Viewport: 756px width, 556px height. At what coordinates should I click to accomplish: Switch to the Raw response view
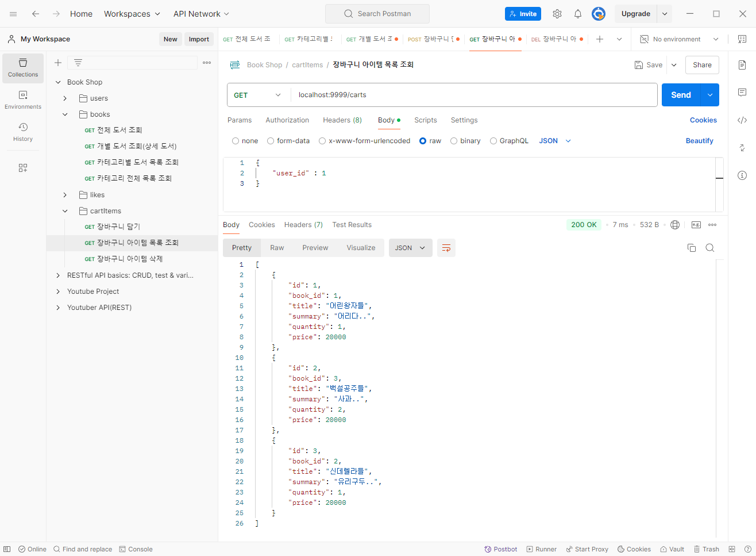pyautogui.click(x=277, y=248)
